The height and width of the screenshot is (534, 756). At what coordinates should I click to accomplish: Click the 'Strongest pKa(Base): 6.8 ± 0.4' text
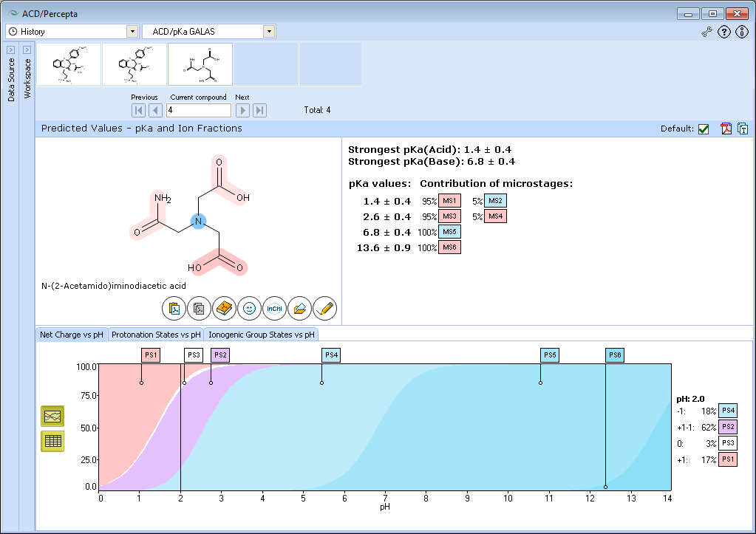(x=432, y=162)
